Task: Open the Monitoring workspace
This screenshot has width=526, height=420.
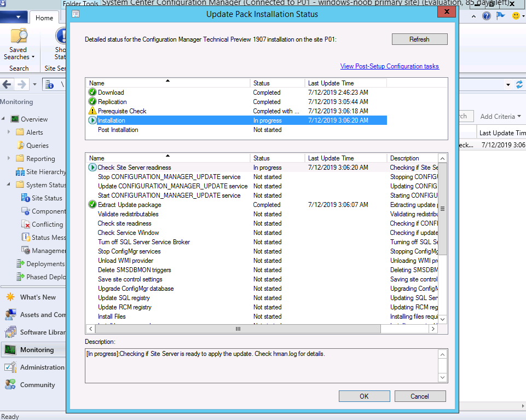Action: [33, 350]
